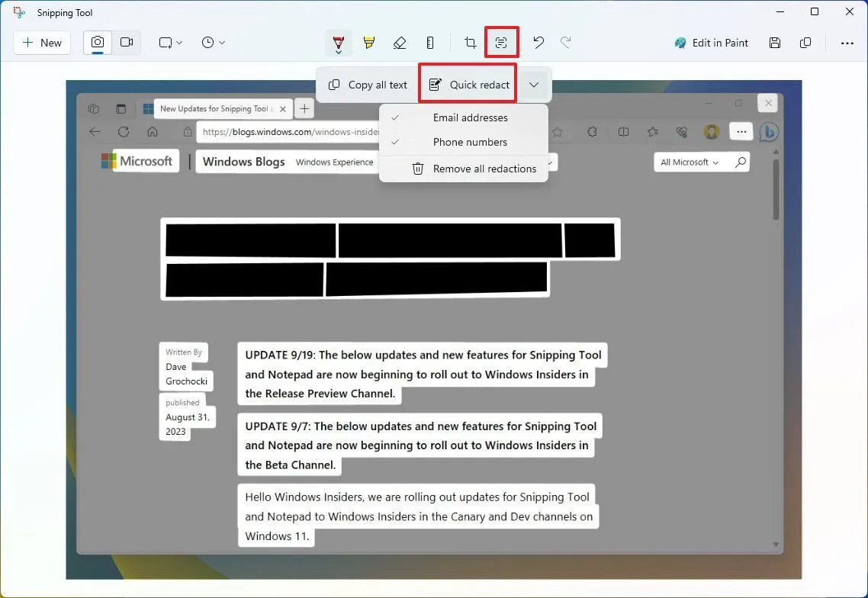The width and height of the screenshot is (868, 598).
Task: Click the browser profile avatar
Action: (712, 132)
